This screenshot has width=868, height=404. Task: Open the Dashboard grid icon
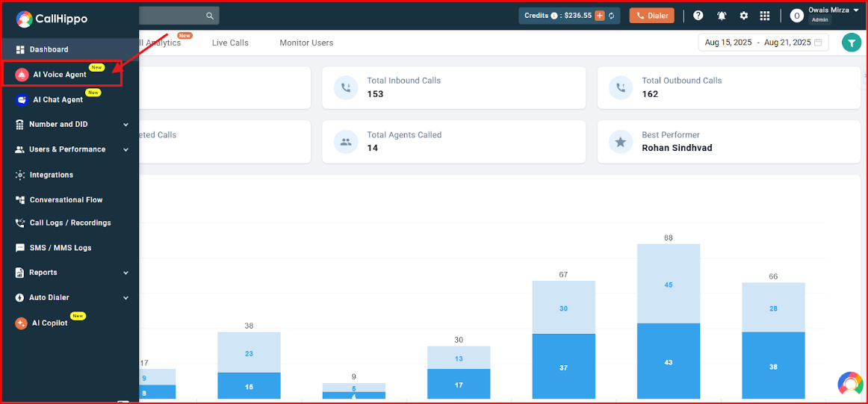[20, 50]
